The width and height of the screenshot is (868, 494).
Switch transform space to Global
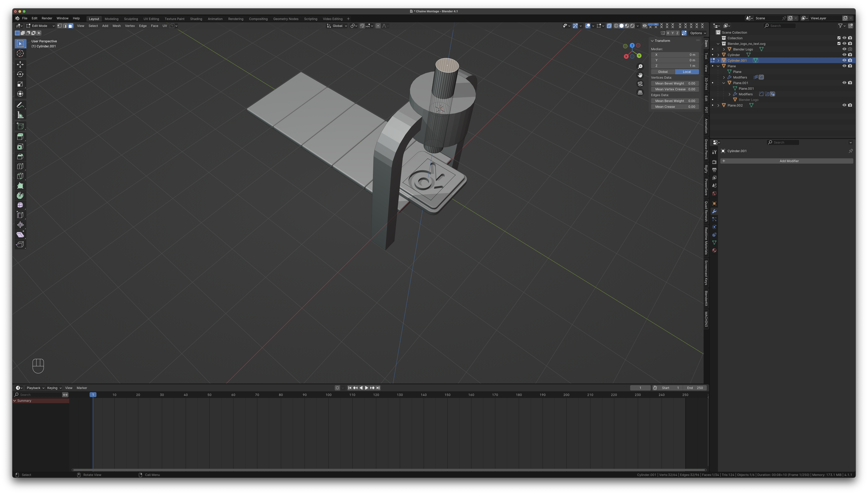coord(663,72)
